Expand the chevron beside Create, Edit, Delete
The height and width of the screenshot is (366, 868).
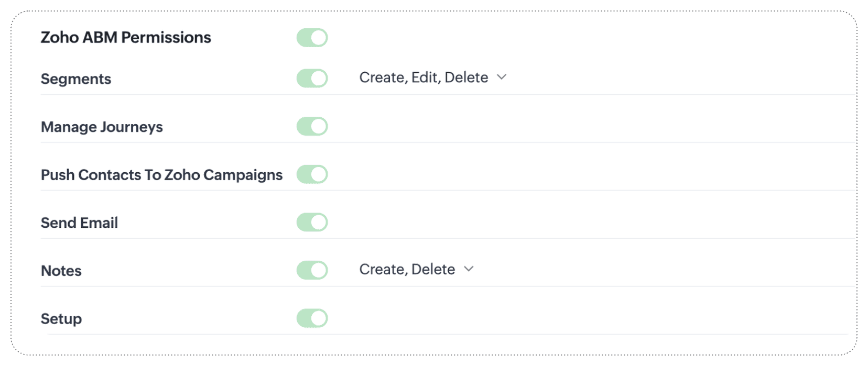coord(502,77)
